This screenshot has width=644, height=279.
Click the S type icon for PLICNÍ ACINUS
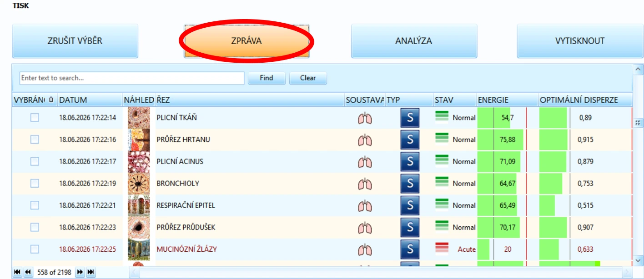pyautogui.click(x=410, y=161)
